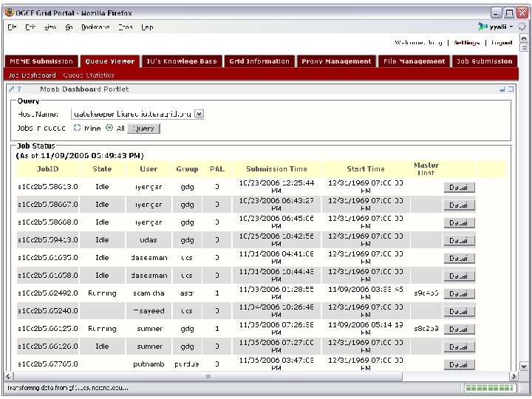Click the portlet edit pencil icon
The width and height of the screenshot is (532, 399).
(x=12, y=89)
